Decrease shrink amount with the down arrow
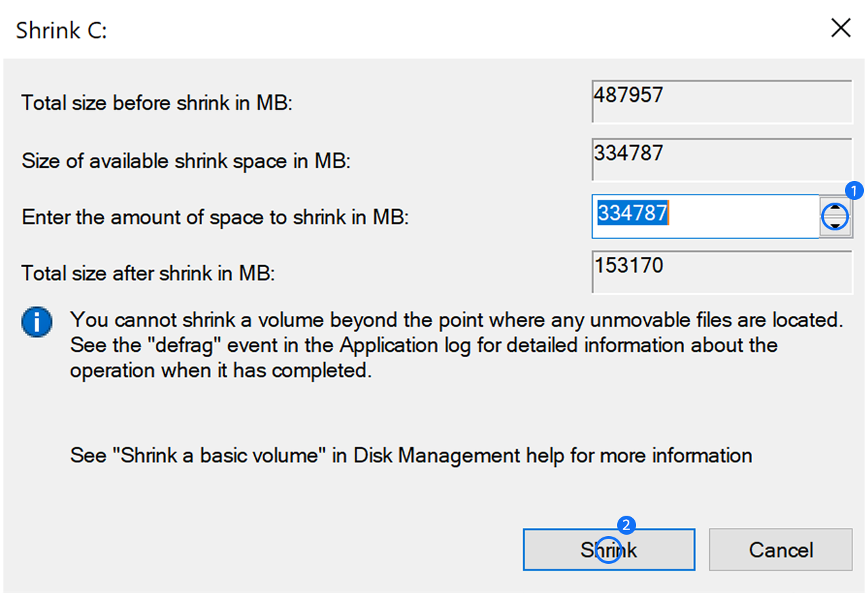The image size is (868, 593). click(835, 226)
